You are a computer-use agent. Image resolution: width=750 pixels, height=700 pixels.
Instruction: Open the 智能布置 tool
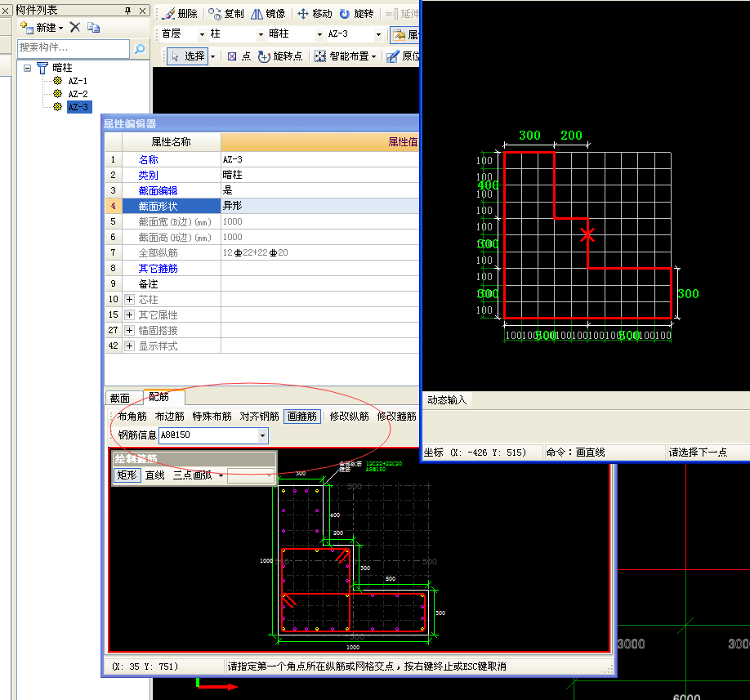tap(345, 56)
